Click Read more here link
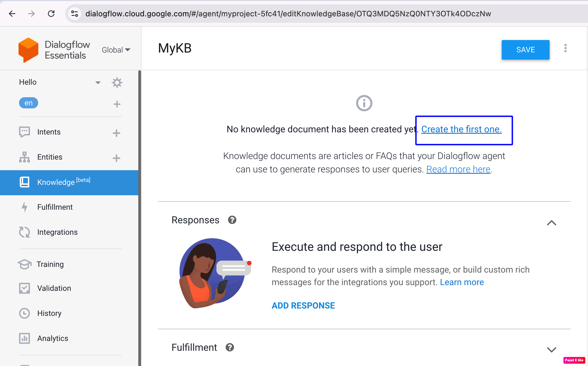The width and height of the screenshot is (588, 366). 459,169
